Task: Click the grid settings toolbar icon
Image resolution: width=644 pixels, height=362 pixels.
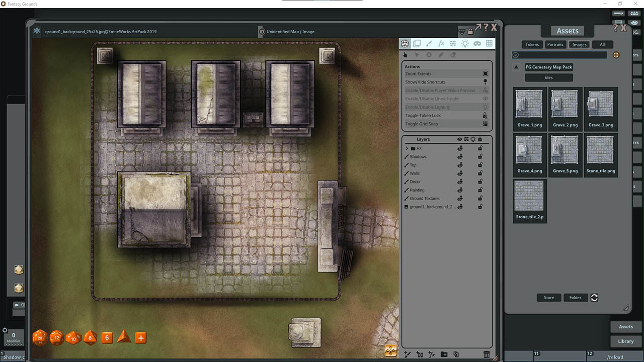Action: click(489, 44)
